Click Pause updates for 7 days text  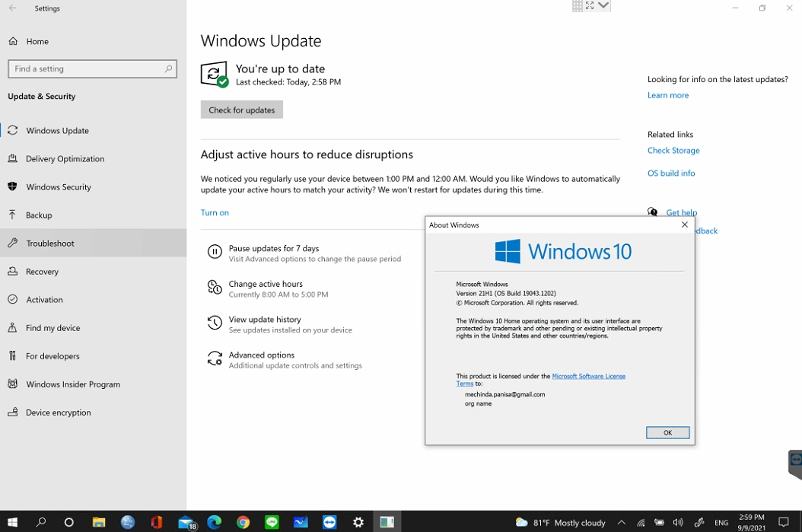[274, 248]
